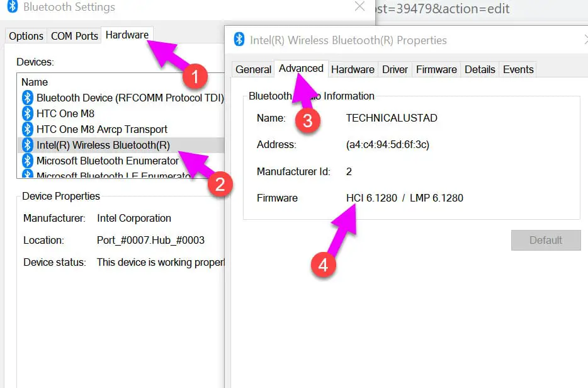Select Hardware tab in Bluetooth Settings window
Image resolution: width=588 pixels, height=388 pixels.
click(x=127, y=35)
